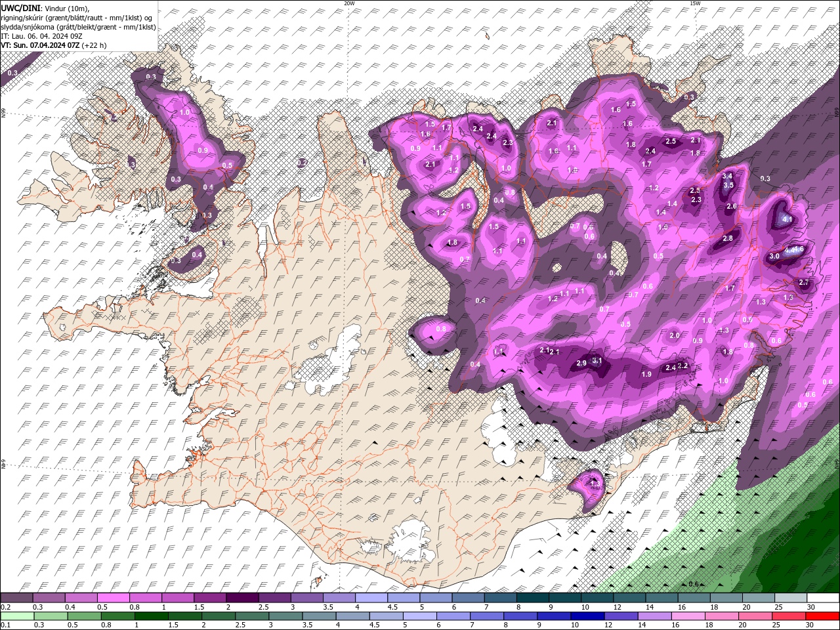Pick the white swatch after 30 on the purple scale
840x630 pixels.
822,598
